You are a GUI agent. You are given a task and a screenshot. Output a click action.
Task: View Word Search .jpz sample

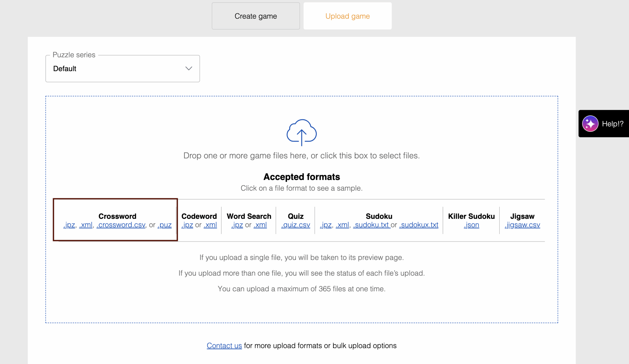pyautogui.click(x=237, y=225)
